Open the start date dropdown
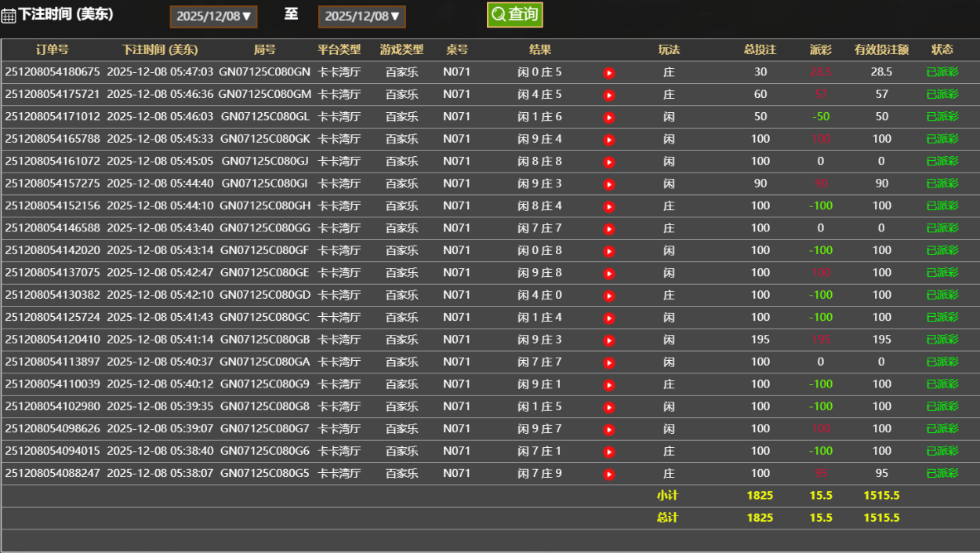Screen dimensions: 980x553 coord(213,16)
